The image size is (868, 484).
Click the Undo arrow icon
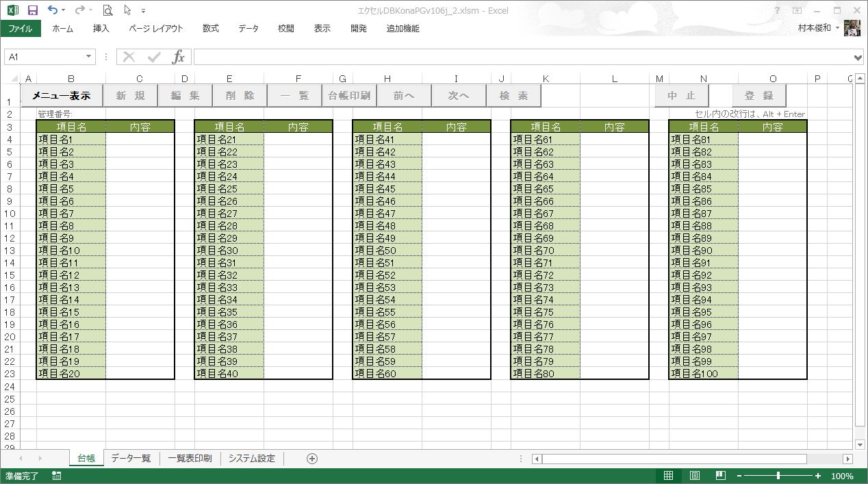pyautogui.click(x=53, y=10)
